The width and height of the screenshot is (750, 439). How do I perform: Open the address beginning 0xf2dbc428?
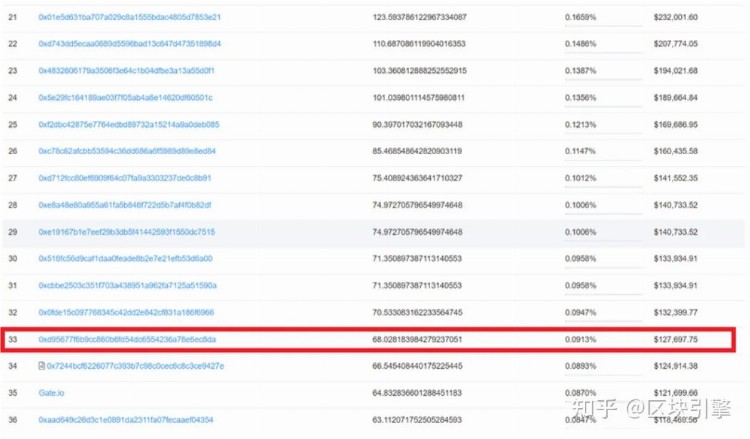coord(128,125)
